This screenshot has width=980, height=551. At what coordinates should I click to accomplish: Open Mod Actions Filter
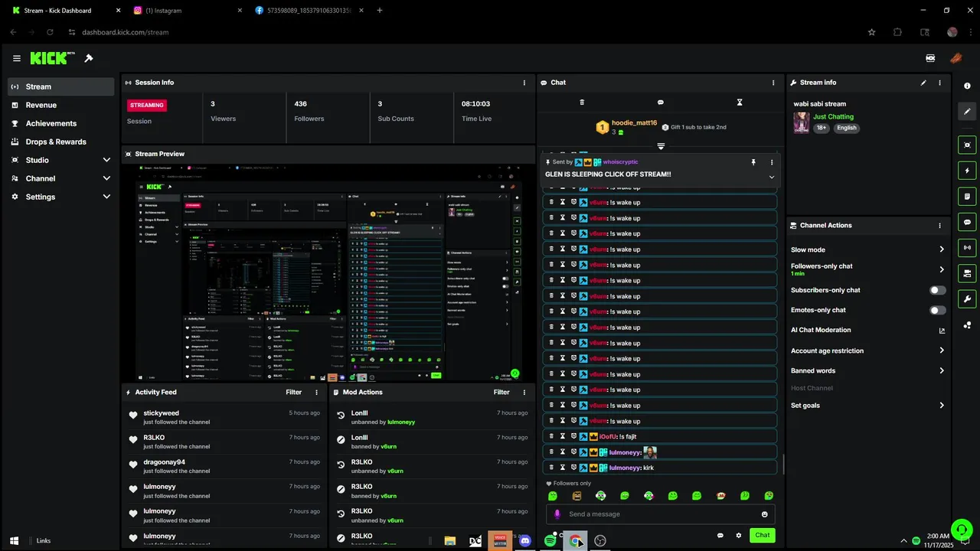[x=501, y=393]
